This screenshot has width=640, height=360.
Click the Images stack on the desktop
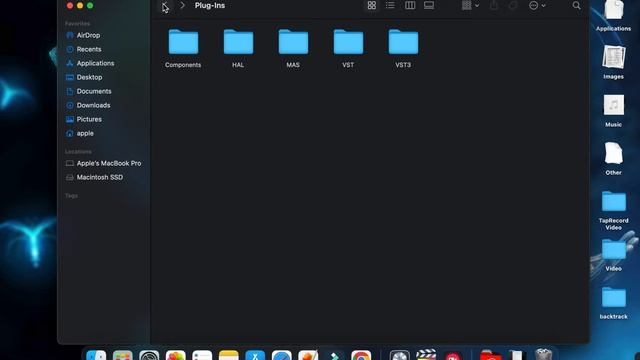[x=613, y=62]
